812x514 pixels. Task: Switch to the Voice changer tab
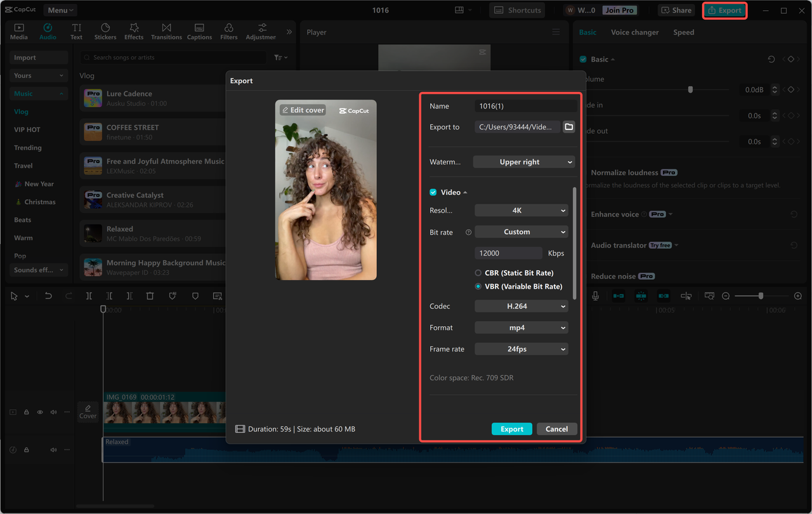coord(634,32)
